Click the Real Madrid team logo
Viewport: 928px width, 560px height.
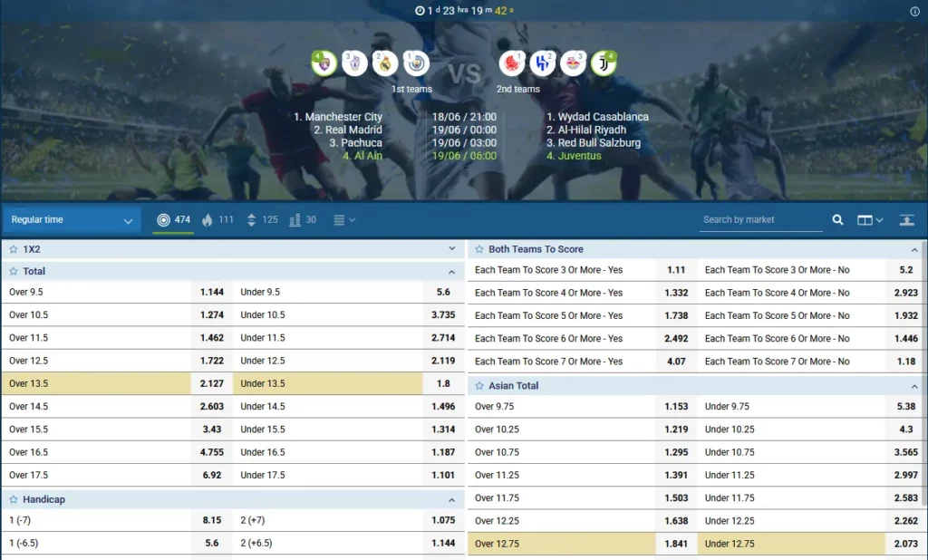click(x=385, y=63)
